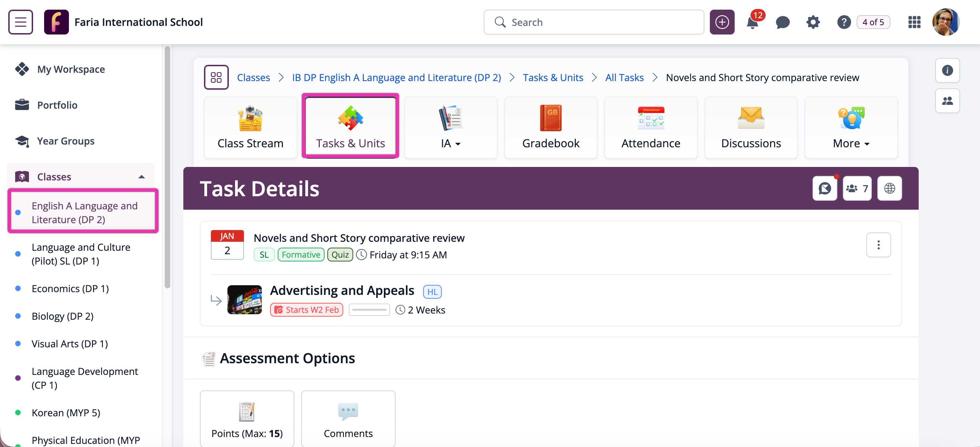Click the unit progress bar indicator
Viewport: 980px width, 447px height.
pyautogui.click(x=369, y=310)
